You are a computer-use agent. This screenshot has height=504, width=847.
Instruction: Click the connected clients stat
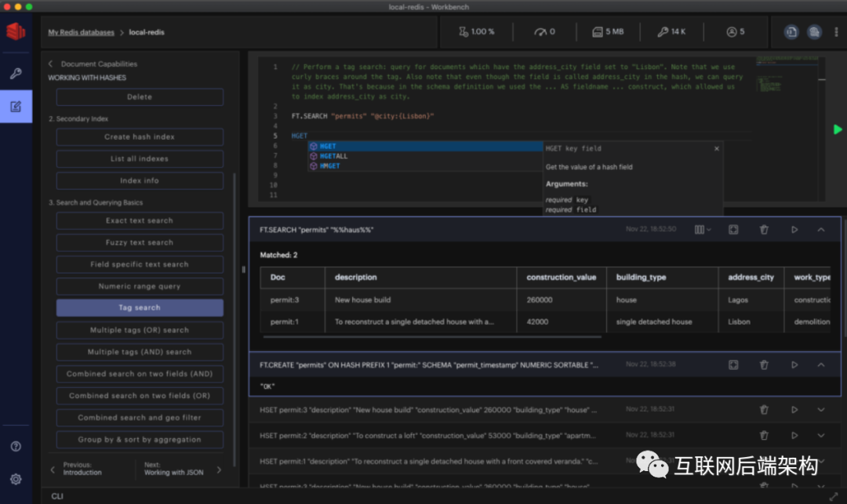735,32
